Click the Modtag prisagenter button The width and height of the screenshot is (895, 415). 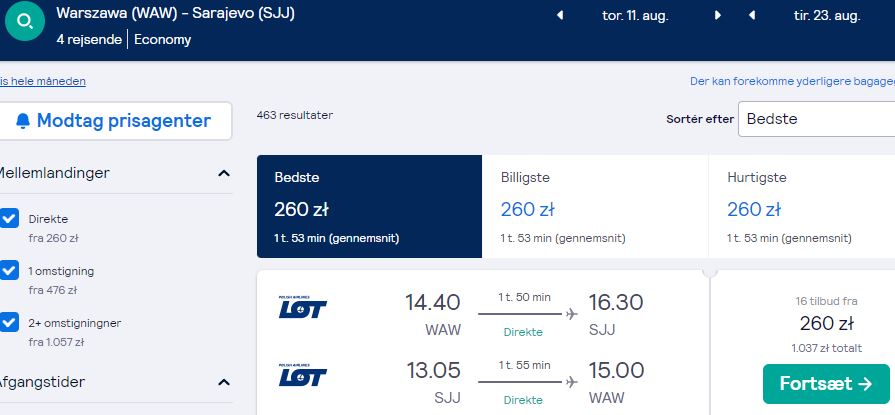(115, 121)
